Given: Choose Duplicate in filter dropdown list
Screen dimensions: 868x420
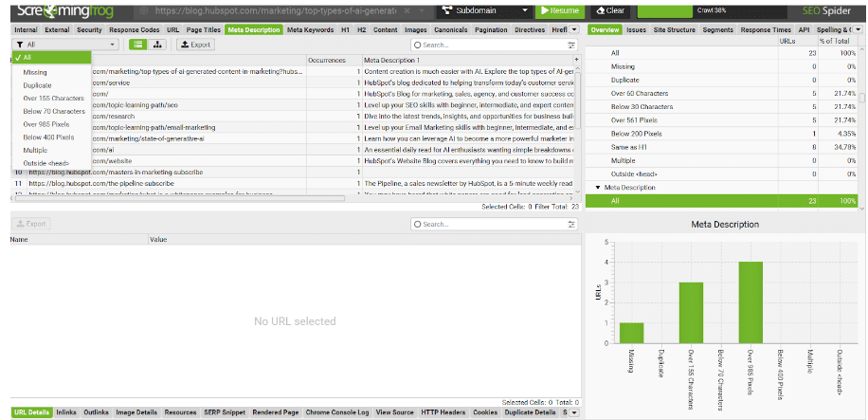Looking at the screenshot, I should pyautogui.click(x=37, y=85).
